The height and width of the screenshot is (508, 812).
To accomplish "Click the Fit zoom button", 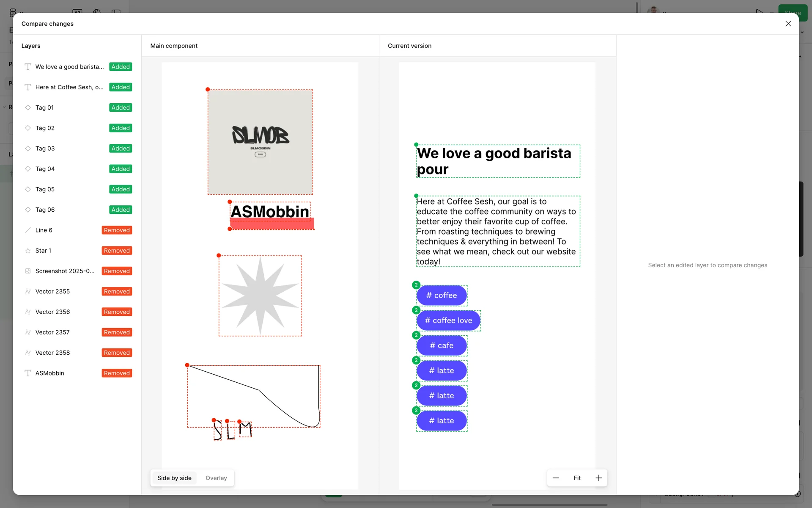I will 577,478.
